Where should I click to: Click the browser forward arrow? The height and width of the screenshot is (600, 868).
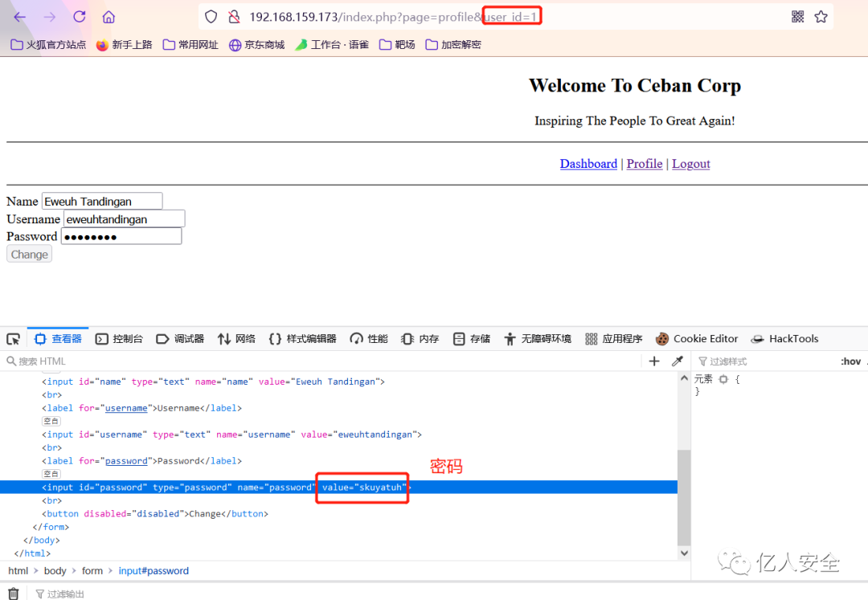click(50, 17)
